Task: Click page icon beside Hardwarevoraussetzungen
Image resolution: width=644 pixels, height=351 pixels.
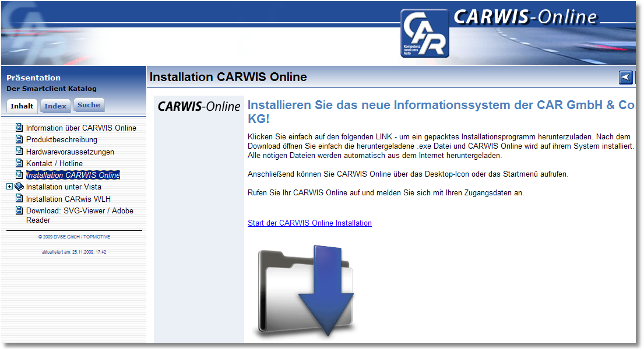Action: (19, 151)
